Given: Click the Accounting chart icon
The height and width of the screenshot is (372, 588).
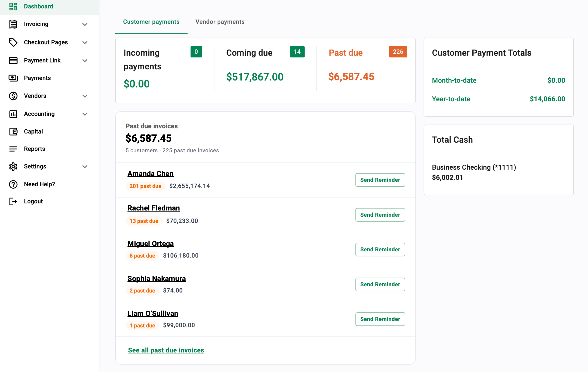Looking at the screenshot, I should (x=13, y=114).
